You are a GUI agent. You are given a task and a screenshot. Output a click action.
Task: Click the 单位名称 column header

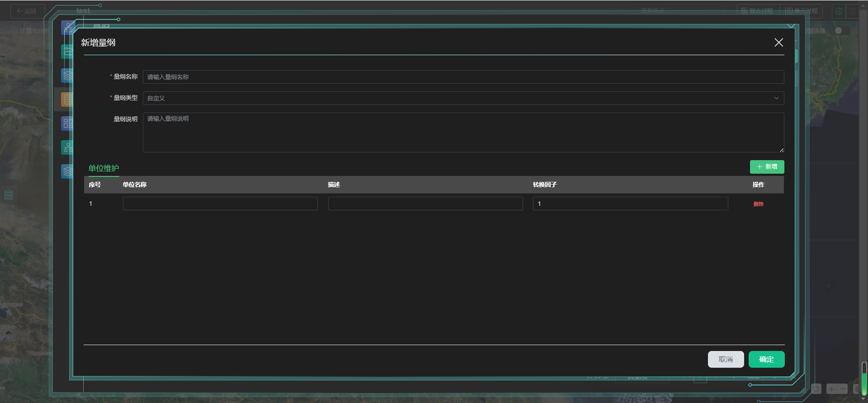coord(134,185)
